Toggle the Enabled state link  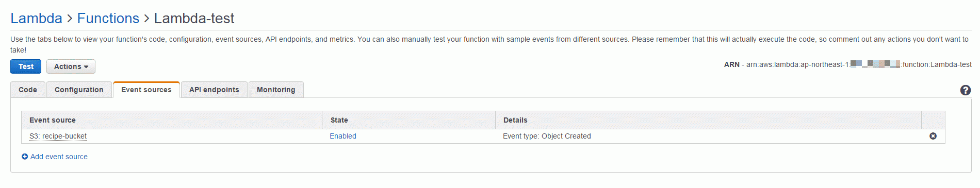(x=343, y=136)
